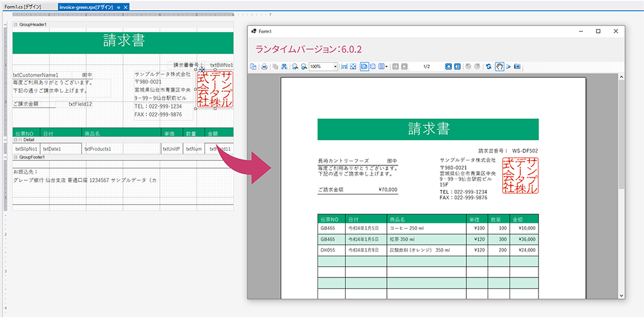Select the txtCustomerName1 field

click(36, 75)
